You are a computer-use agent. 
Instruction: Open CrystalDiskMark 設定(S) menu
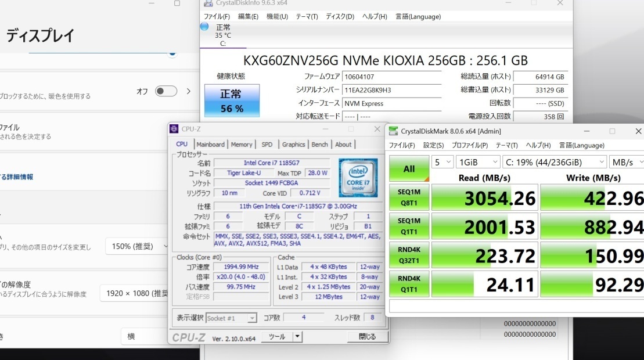433,145
